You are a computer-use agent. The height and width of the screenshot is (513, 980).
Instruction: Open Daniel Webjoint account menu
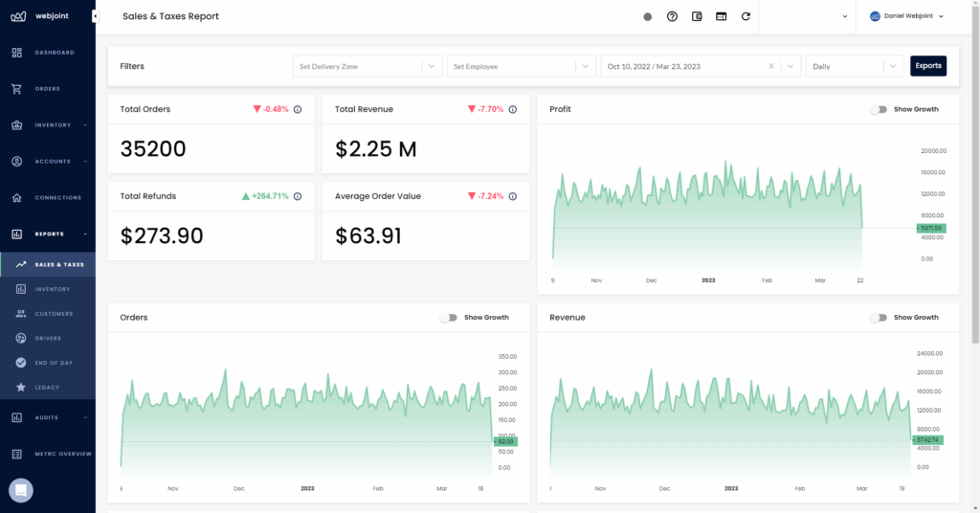tap(906, 16)
